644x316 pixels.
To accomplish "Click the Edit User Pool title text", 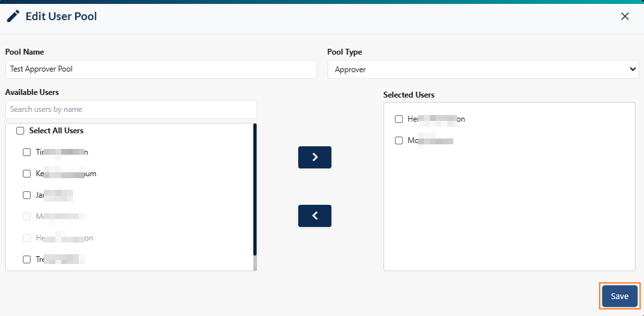I will (x=61, y=16).
